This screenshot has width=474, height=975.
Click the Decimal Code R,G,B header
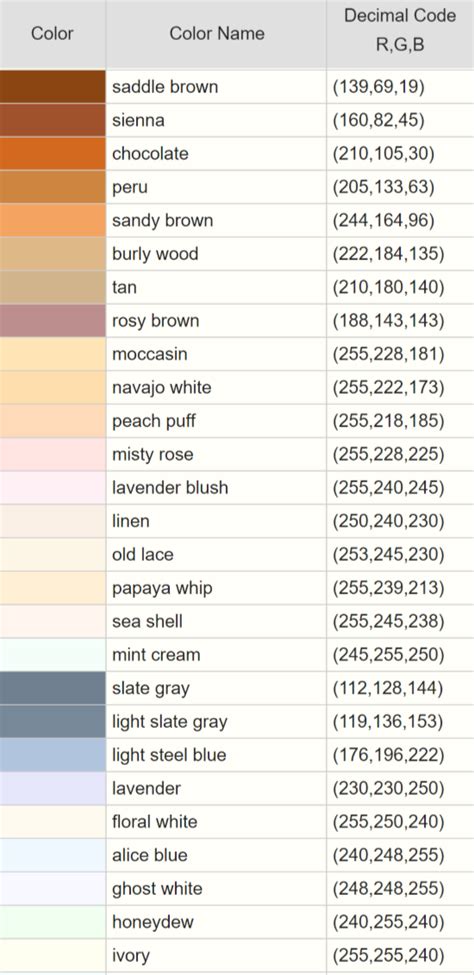(400, 34)
